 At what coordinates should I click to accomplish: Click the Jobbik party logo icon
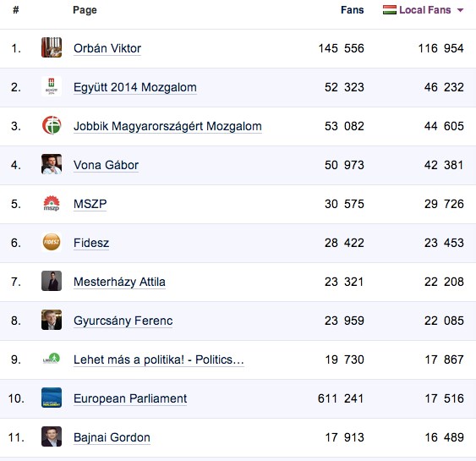tap(52, 125)
